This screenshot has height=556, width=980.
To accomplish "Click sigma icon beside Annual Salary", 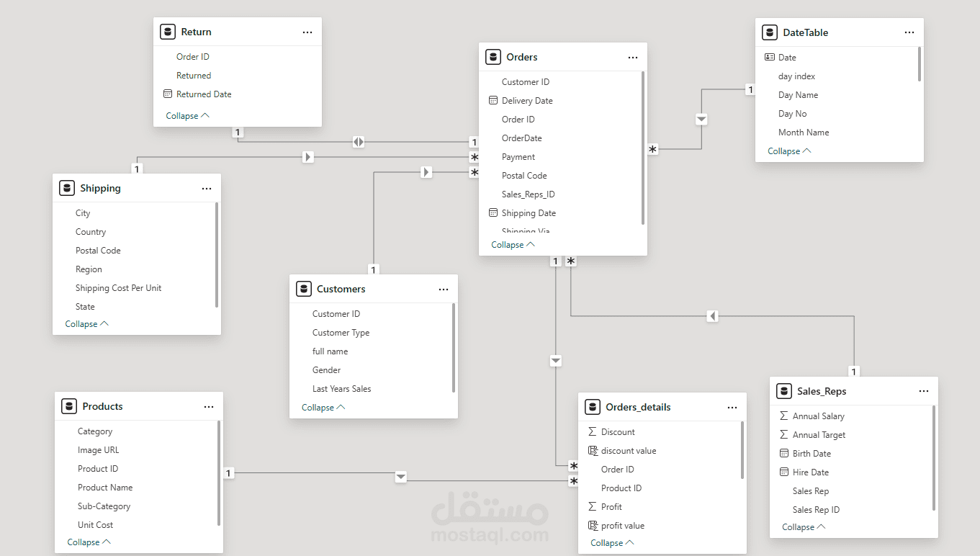I will tap(784, 416).
